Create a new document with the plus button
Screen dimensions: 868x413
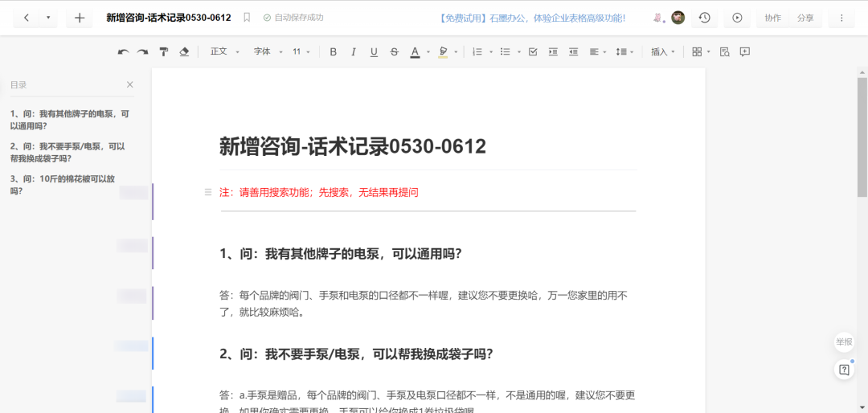[x=79, y=18]
